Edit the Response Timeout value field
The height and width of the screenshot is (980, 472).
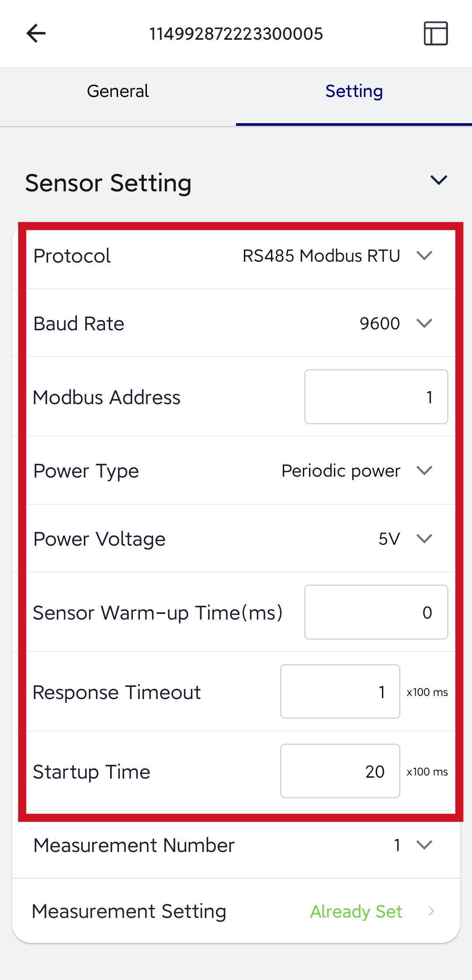340,692
